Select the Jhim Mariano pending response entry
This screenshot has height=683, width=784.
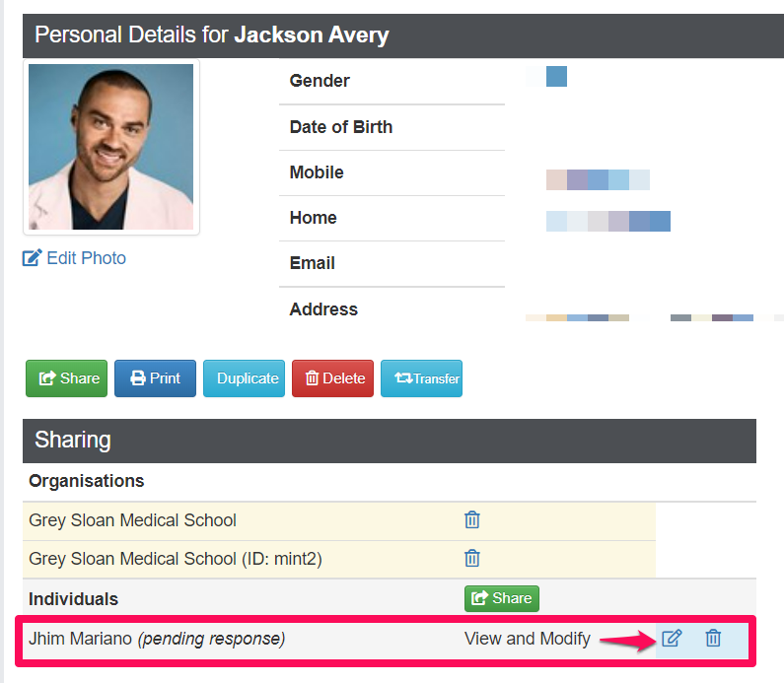[x=157, y=639]
